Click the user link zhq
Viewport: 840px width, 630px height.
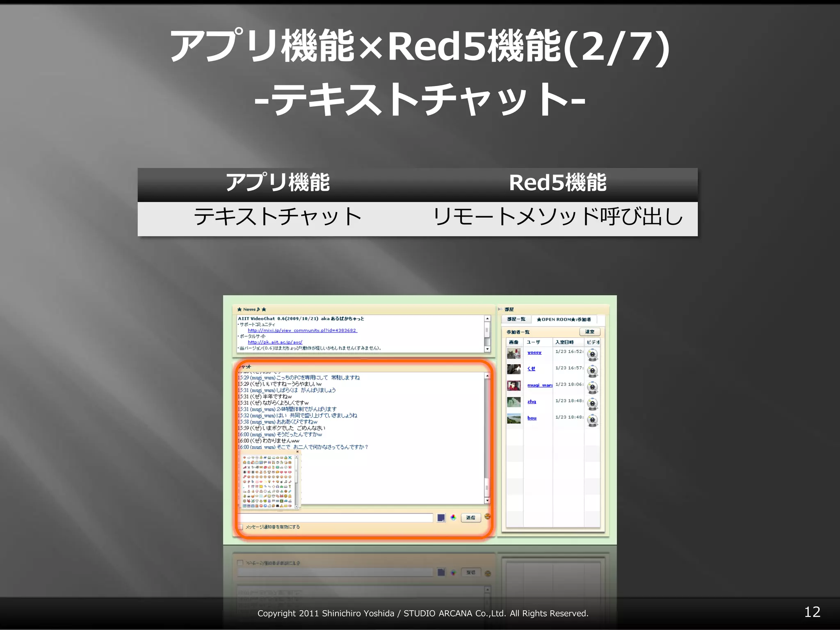tap(532, 402)
